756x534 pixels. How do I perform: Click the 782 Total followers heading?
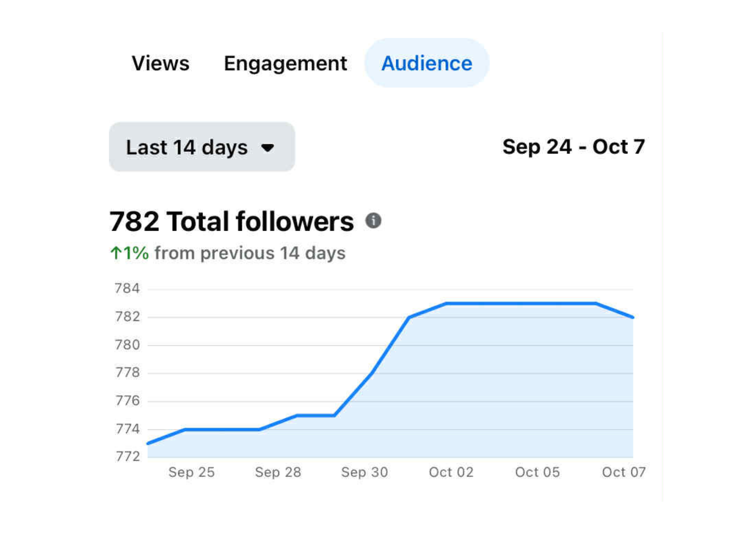pos(231,221)
